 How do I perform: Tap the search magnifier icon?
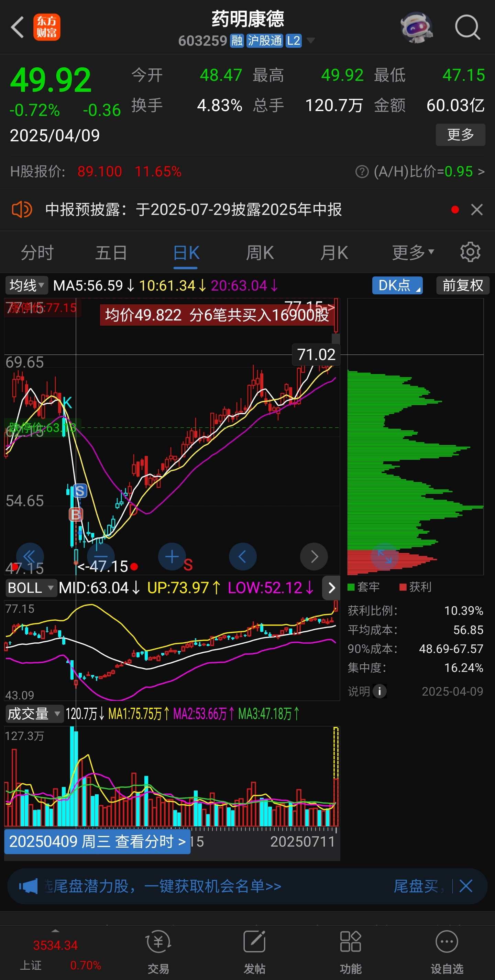tap(467, 27)
